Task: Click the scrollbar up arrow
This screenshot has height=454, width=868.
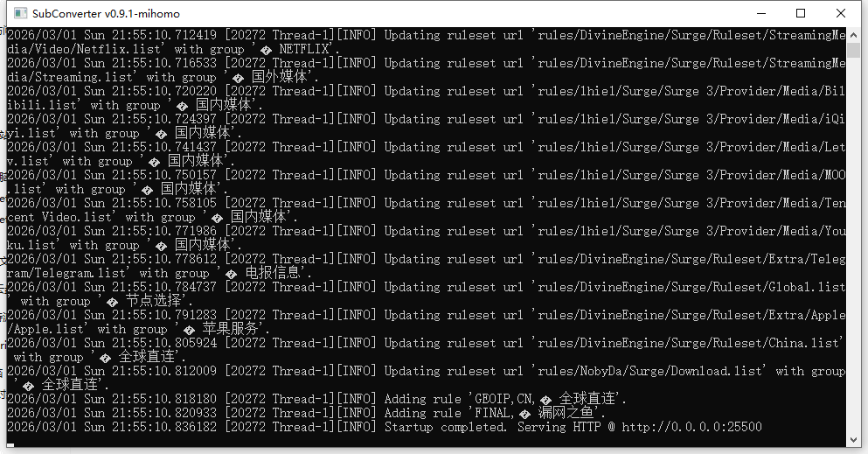Action: (854, 33)
